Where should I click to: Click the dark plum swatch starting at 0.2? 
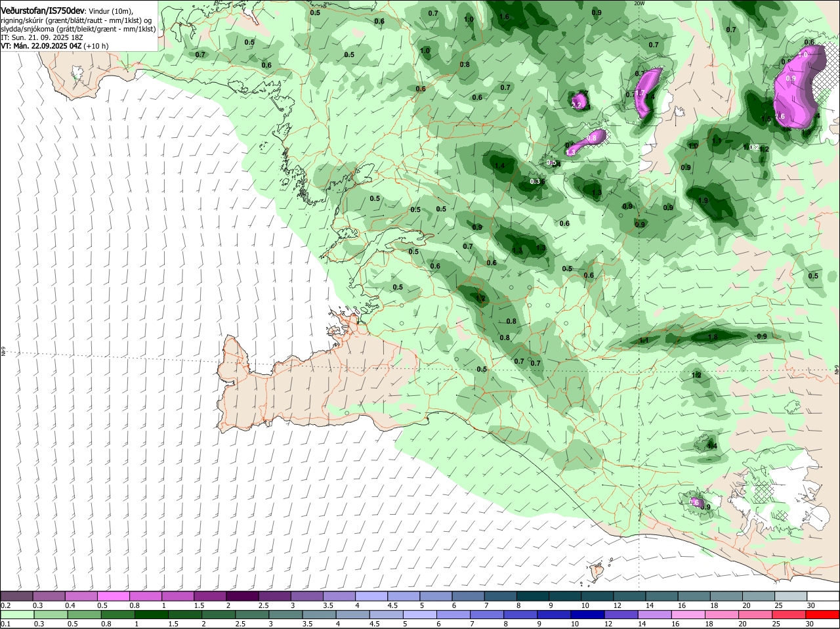coord(17,596)
